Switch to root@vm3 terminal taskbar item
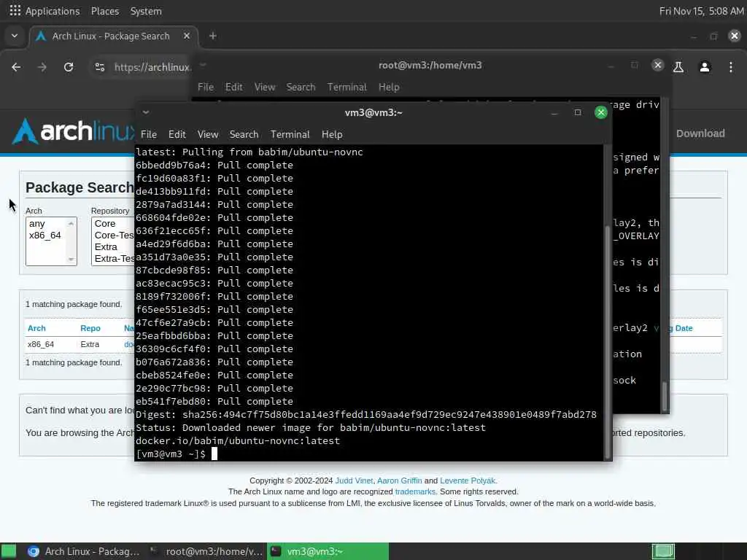 point(206,551)
